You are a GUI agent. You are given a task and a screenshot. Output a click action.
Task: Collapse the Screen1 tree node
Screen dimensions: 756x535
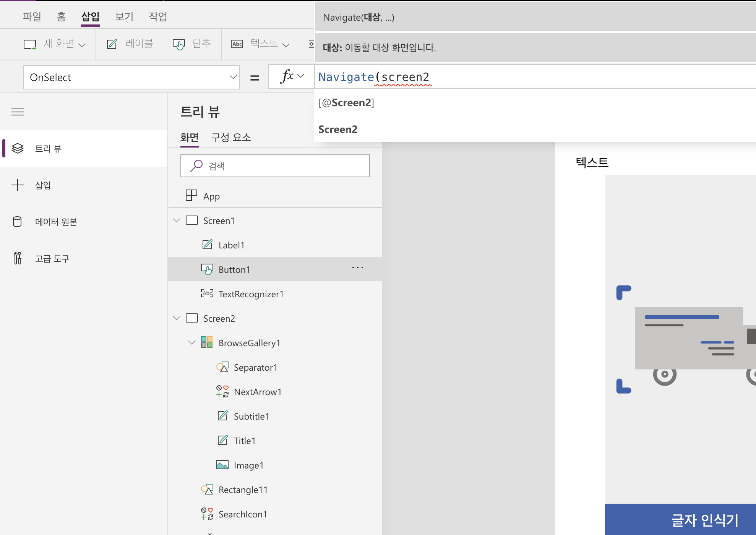[x=177, y=220]
